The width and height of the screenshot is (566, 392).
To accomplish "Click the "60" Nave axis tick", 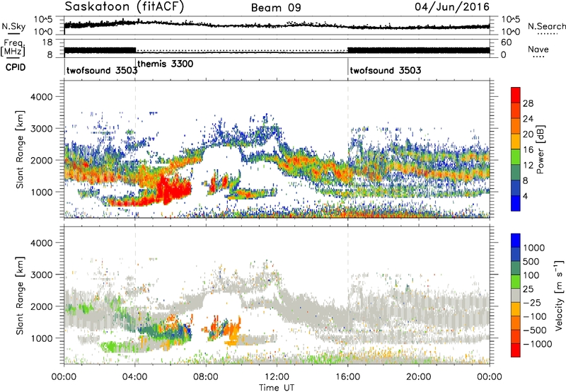I will point(507,42).
